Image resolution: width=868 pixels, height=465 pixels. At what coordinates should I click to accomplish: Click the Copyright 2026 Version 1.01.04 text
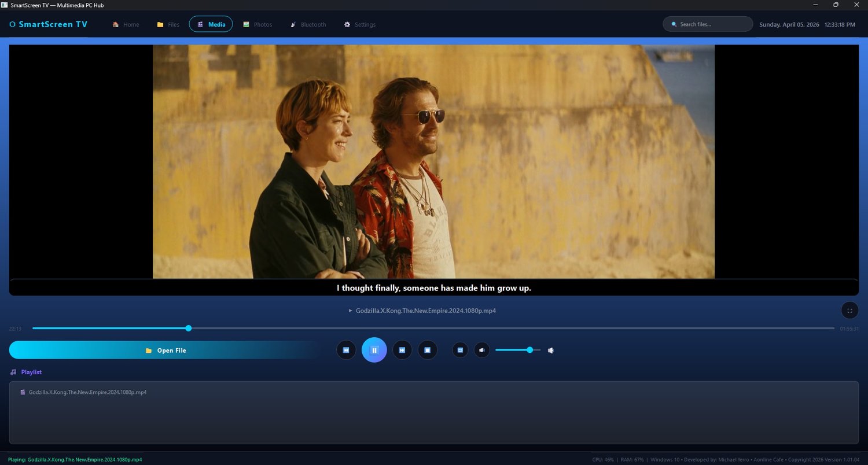coord(825,460)
